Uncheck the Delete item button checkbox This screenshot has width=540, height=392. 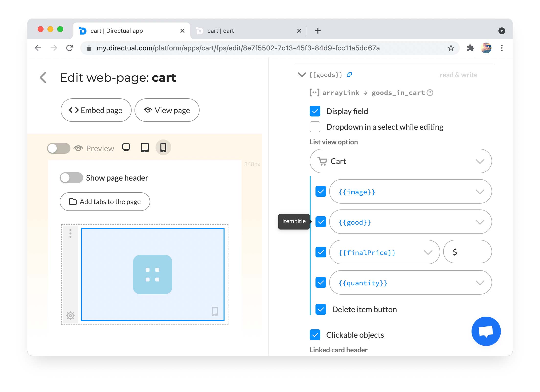[321, 310]
